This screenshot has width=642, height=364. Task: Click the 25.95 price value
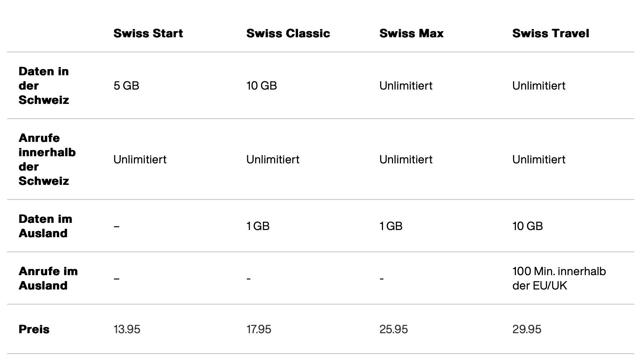pos(393,329)
